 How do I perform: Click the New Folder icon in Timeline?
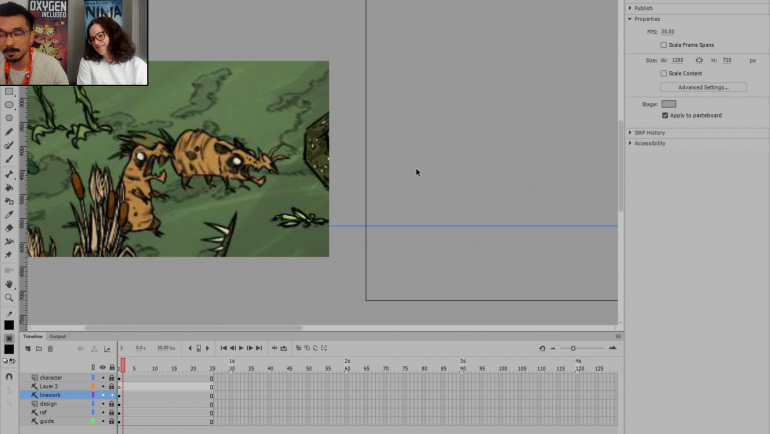coord(39,349)
